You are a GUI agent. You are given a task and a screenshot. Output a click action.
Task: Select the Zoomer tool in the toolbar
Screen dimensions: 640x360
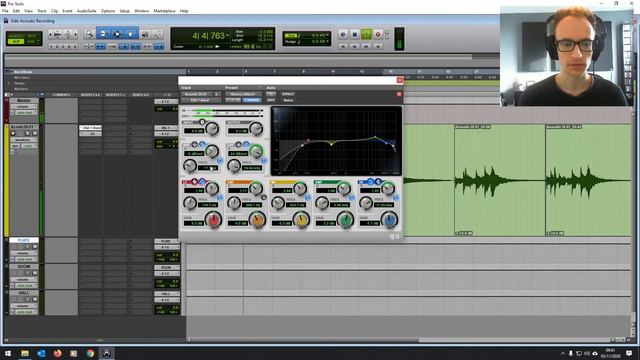(x=89, y=35)
